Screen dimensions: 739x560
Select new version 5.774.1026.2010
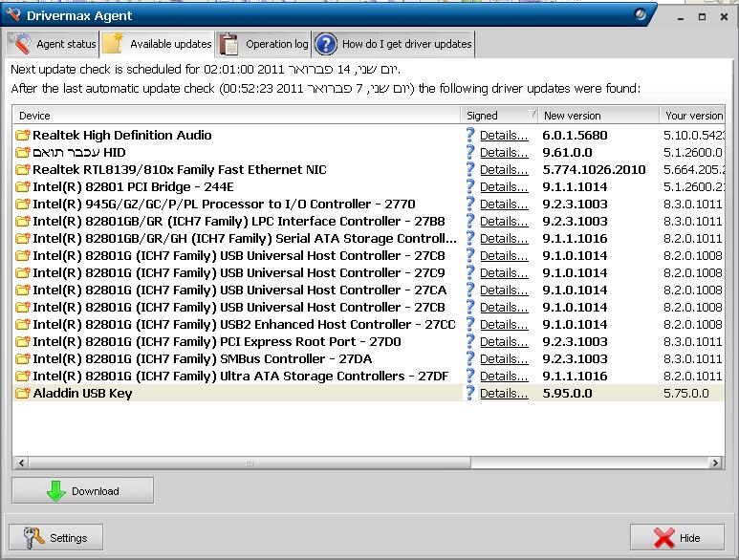pos(594,170)
